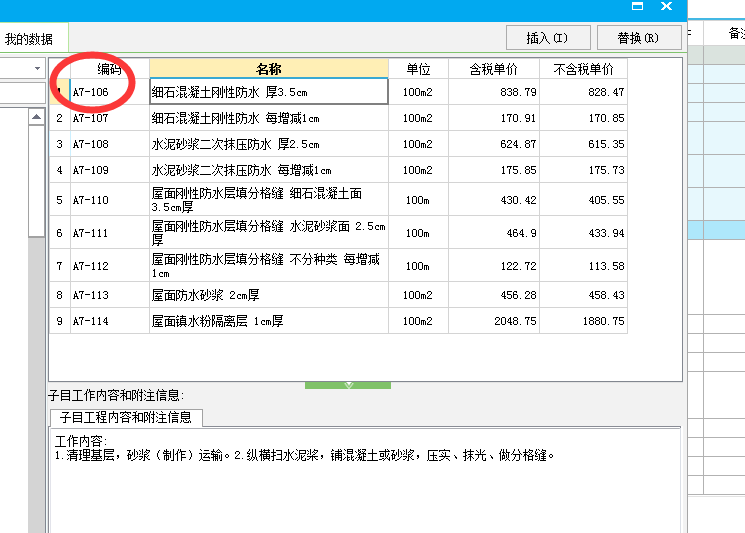Click the 不含税单价 column header
745x533 pixels.
pyautogui.click(x=583, y=69)
